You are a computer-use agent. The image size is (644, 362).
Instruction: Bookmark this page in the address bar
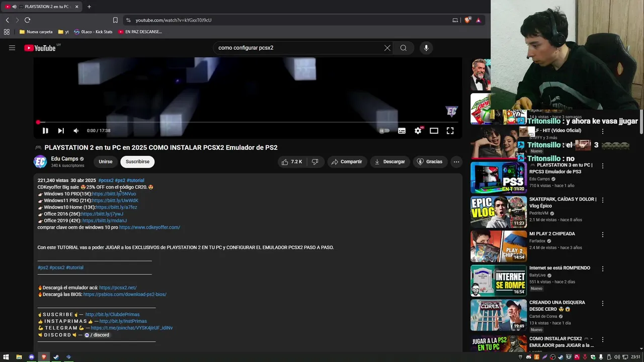click(115, 20)
